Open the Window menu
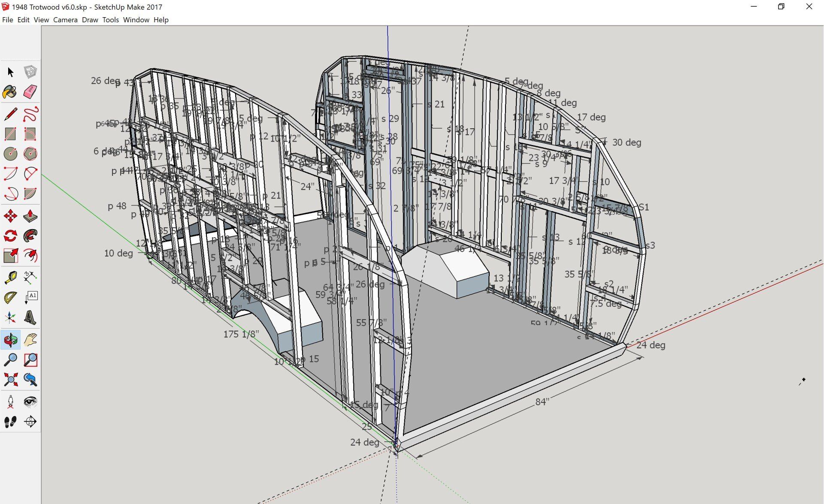 [136, 20]
